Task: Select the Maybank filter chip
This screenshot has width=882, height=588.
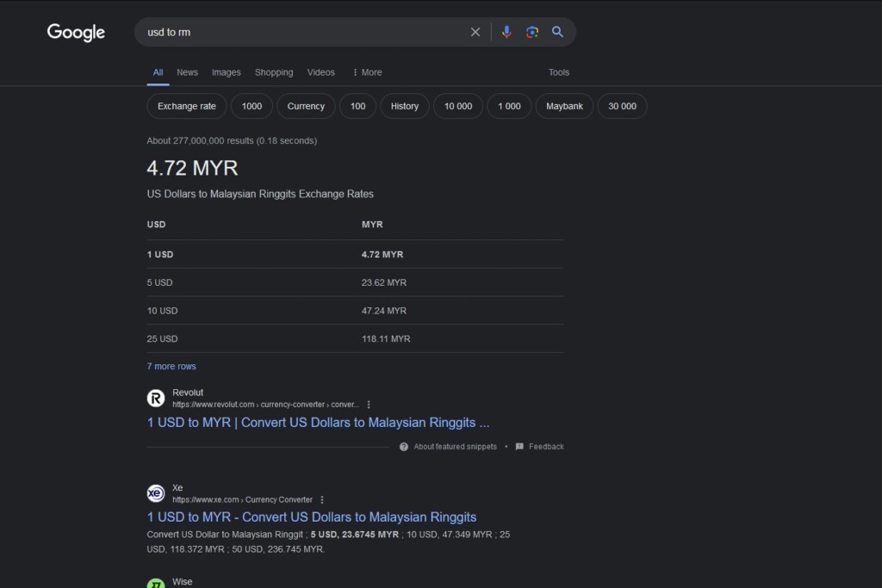Action: 564,106
